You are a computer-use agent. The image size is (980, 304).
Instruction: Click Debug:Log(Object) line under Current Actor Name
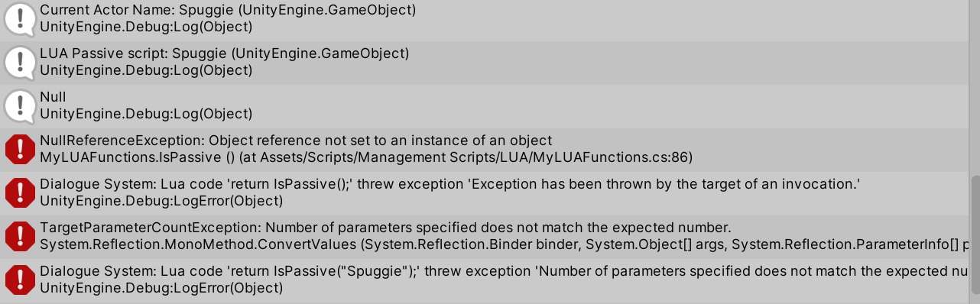tap(146, 27)
